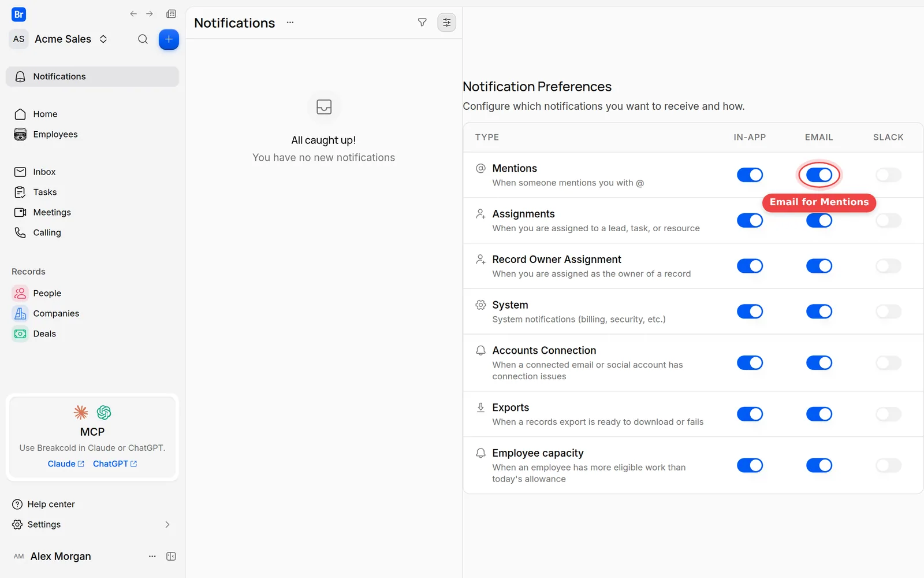Open the ChatGPT MCP link

point(115,464)
